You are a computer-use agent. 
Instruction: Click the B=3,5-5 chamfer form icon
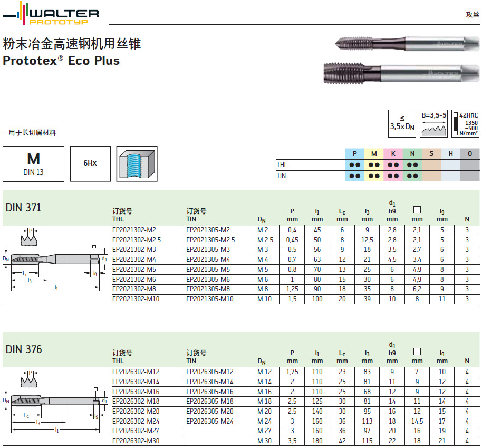coord(433,123)
